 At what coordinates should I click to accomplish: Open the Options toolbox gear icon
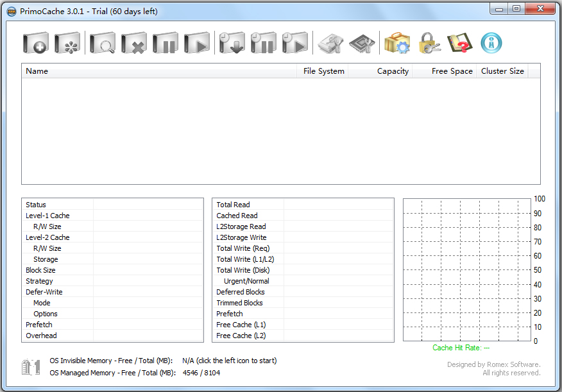click(397, 43)
